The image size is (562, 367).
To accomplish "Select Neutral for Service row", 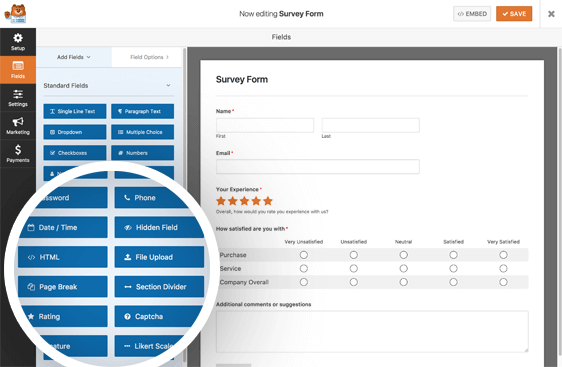I will point(404,268).
